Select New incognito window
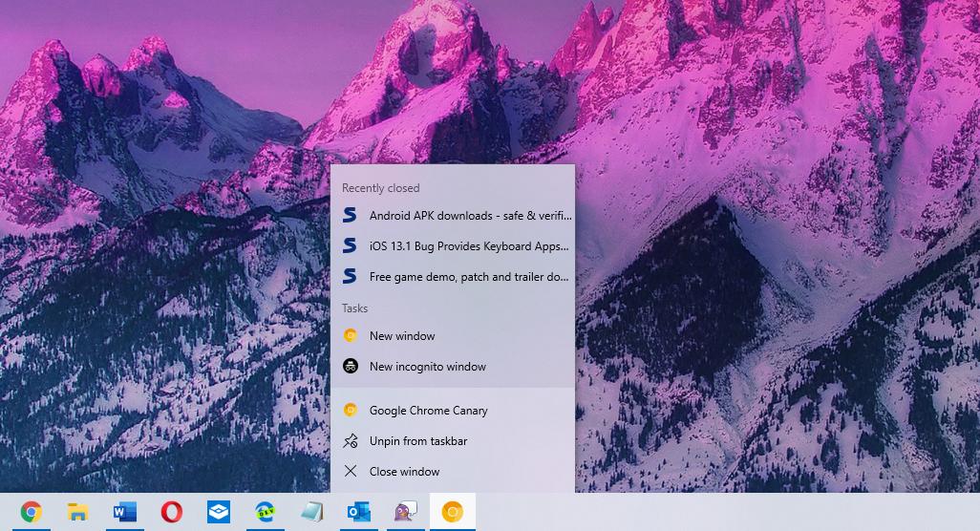Screen dimensions: 980x531 (x=453, y=367)
